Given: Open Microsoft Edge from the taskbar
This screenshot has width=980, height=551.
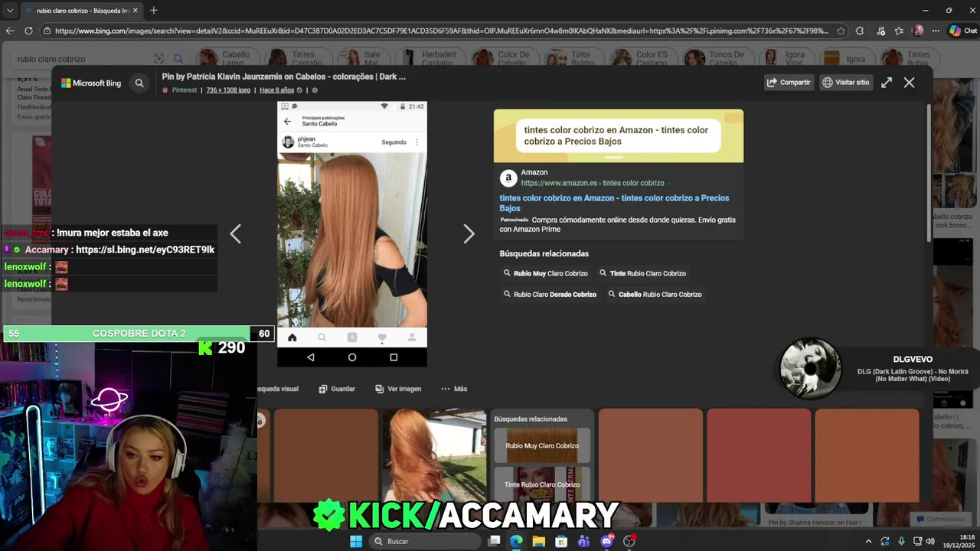Looking at the screenshot, I should tap(517, 541).
